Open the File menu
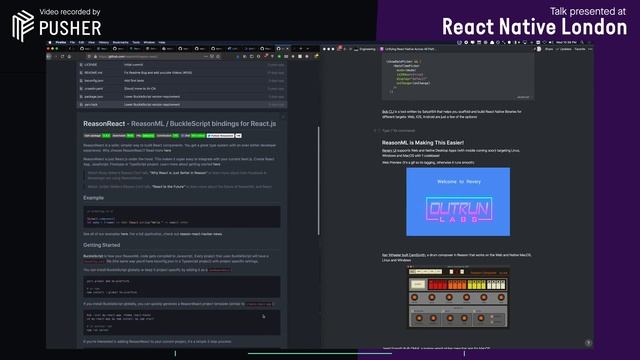 point(72,42)
